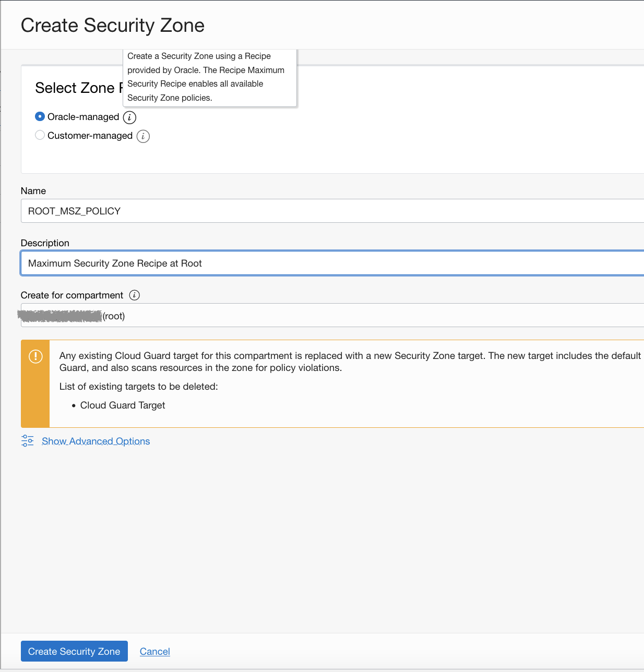Select the Oracle-managed radio button
The image size is (644, 672).
coord(40,116)
